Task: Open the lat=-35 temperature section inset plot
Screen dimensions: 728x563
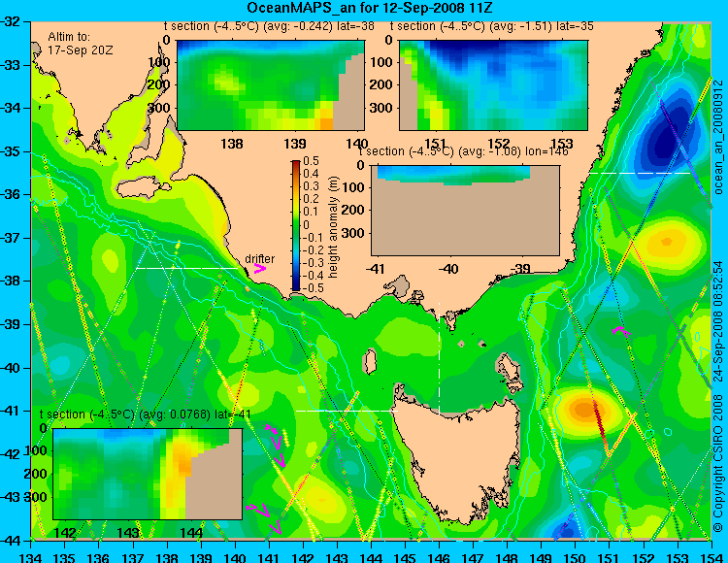Action: click(x=493, y=85)
